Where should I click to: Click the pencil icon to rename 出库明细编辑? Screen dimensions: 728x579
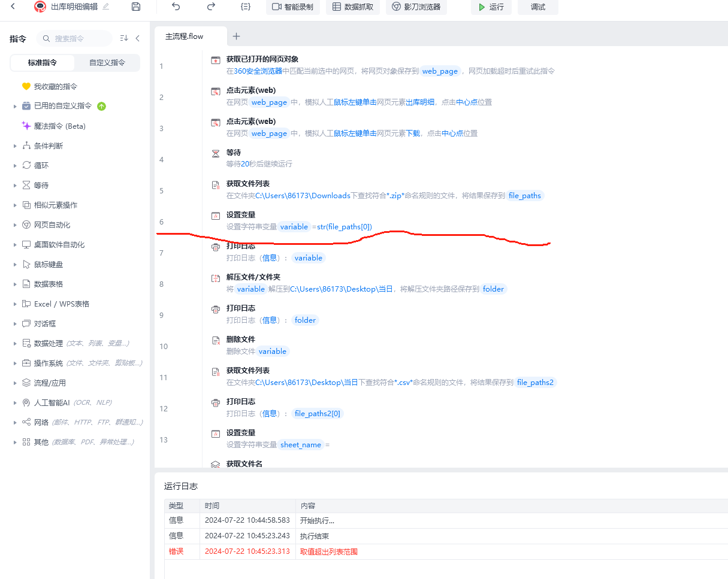[106, 7]
